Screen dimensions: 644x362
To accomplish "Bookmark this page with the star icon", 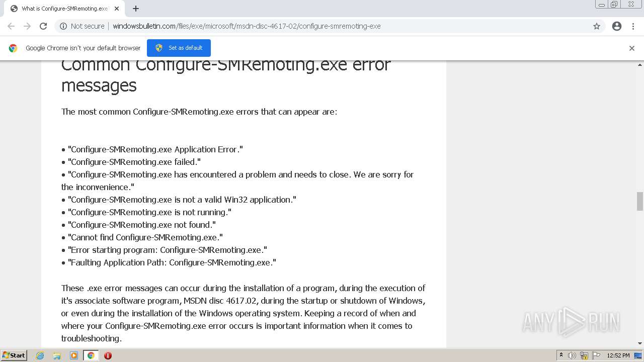I will click(x=597, y=26).
